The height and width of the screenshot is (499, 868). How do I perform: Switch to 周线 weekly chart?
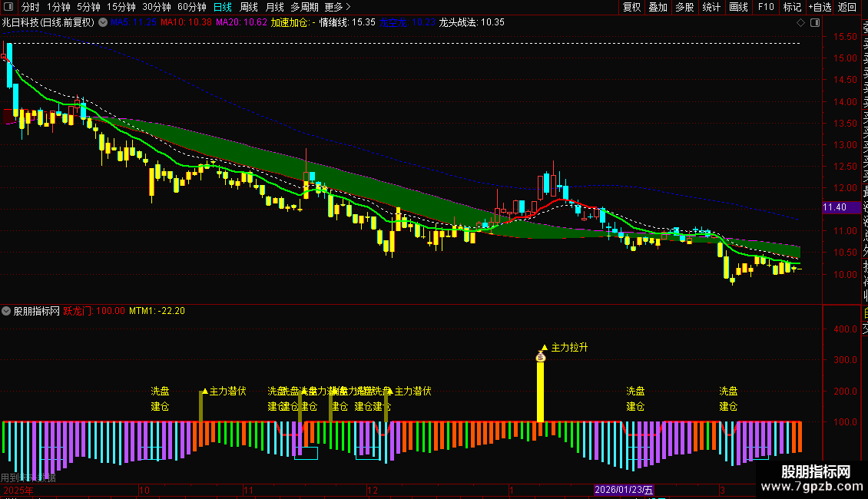pyautogui.click(x=249, y=7)
